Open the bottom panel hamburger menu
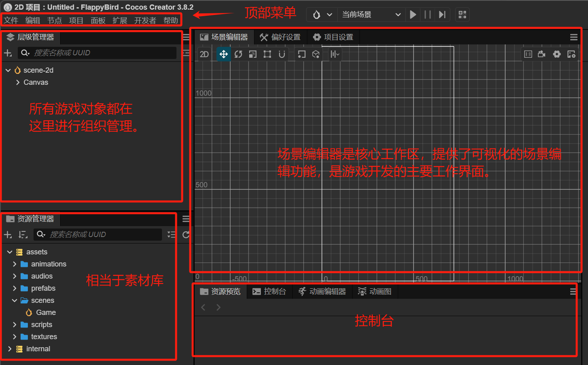 (573, 292)
